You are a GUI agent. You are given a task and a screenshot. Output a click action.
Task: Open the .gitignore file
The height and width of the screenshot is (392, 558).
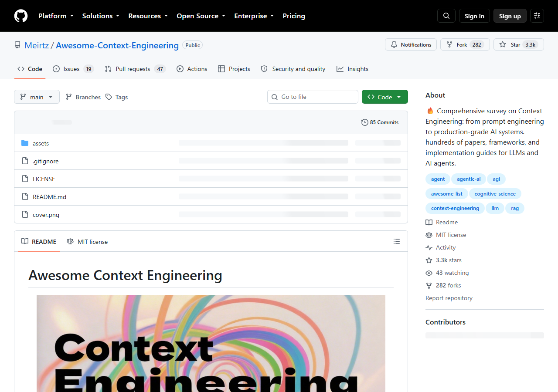click(x=45, y=161)
